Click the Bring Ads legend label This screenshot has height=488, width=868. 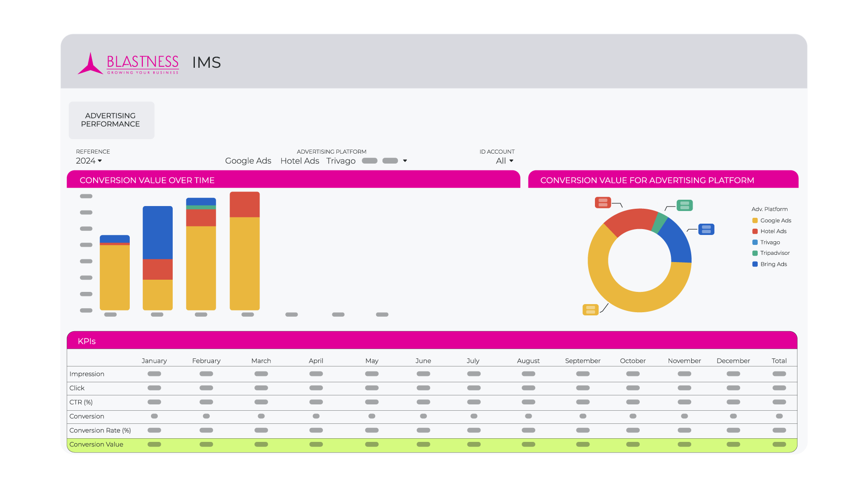pyautogui.click(x=774, y=264)
